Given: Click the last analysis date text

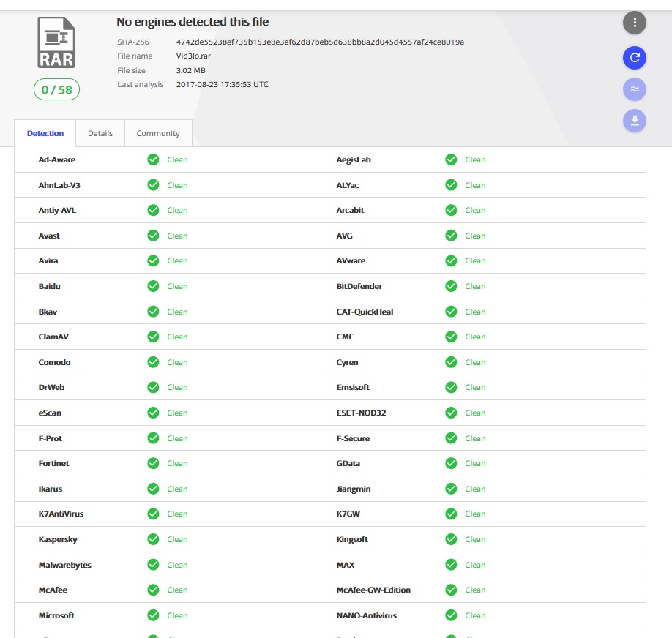Looking at the screenshot, I should click(x=222, y=84).
